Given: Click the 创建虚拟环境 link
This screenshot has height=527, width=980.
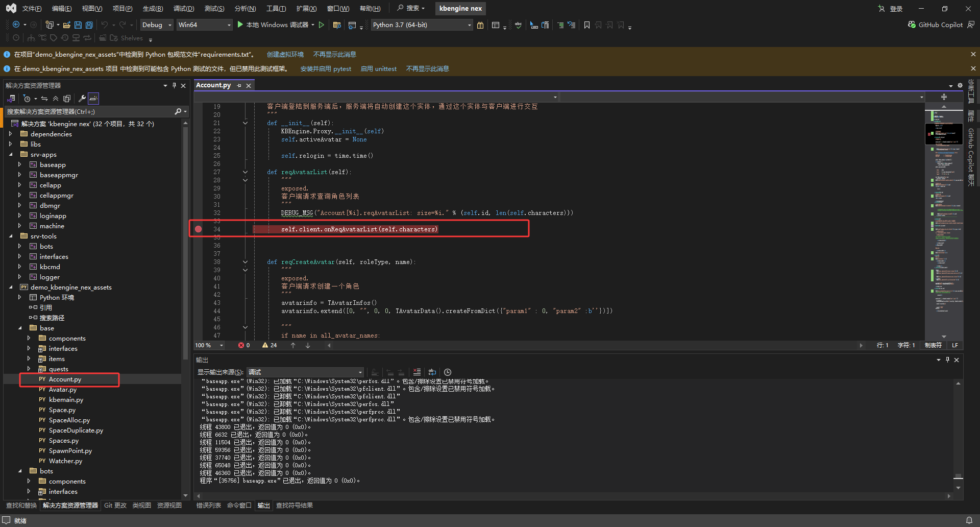Looking at the screenshot, I should (x=285, y=55).
